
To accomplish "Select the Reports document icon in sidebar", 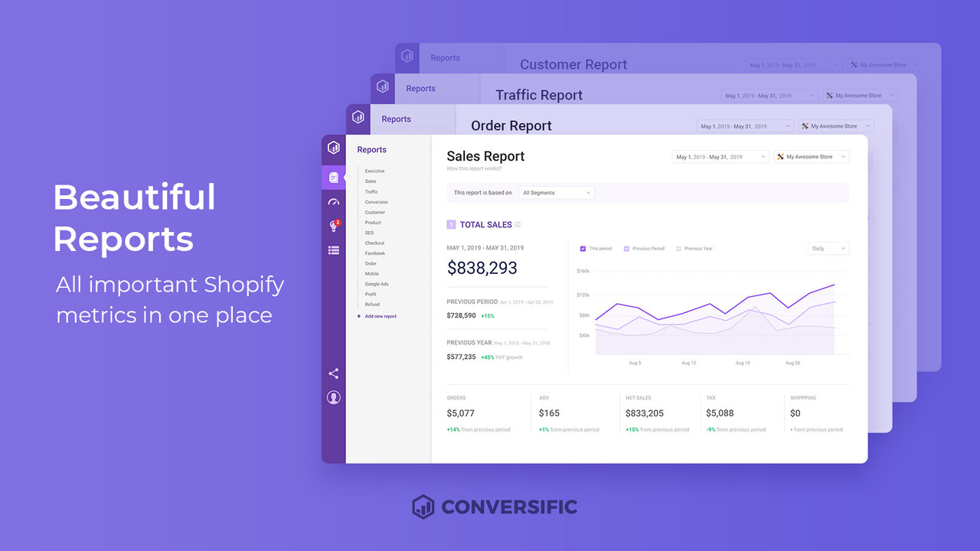I will 333,177.
